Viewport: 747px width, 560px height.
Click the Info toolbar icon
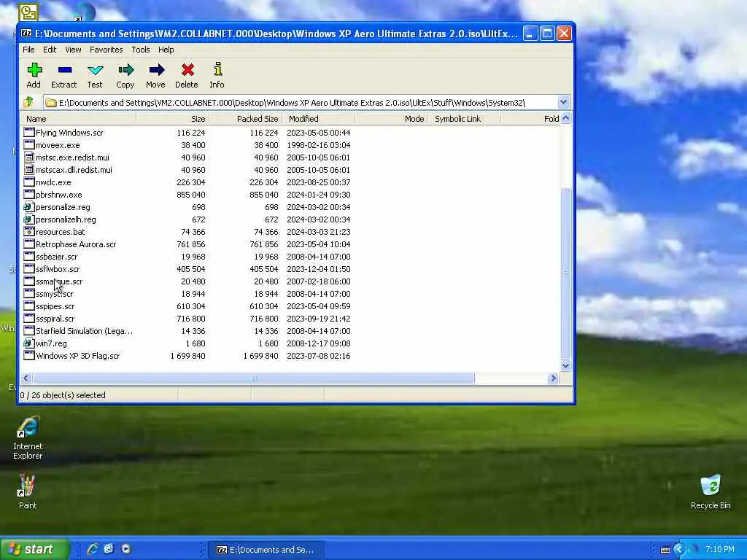point(217,69)
